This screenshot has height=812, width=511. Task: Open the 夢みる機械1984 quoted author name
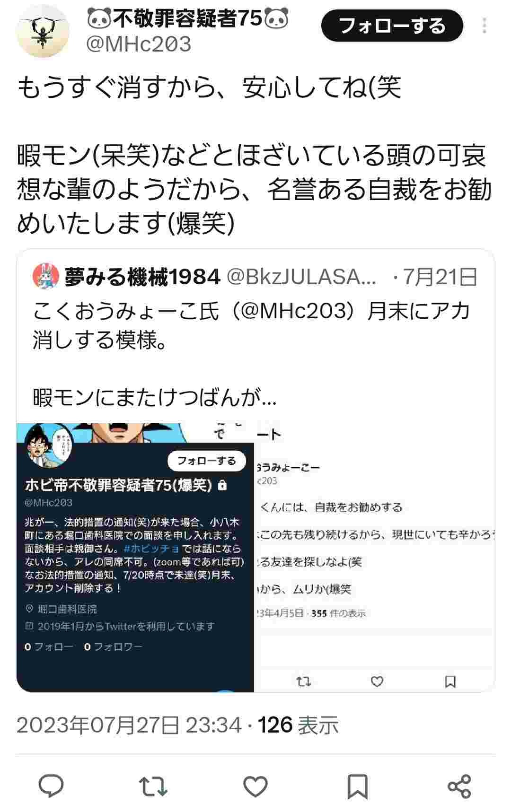[x=142, y=277]
